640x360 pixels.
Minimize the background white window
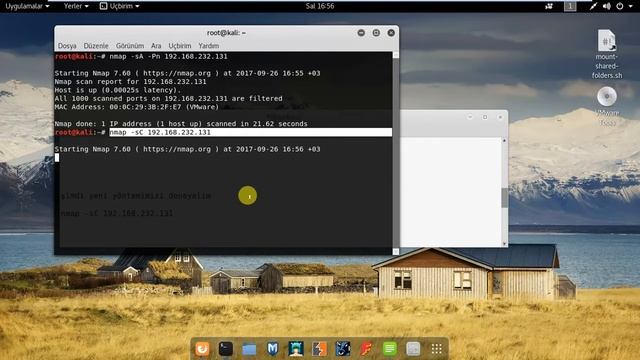[470, 117]
